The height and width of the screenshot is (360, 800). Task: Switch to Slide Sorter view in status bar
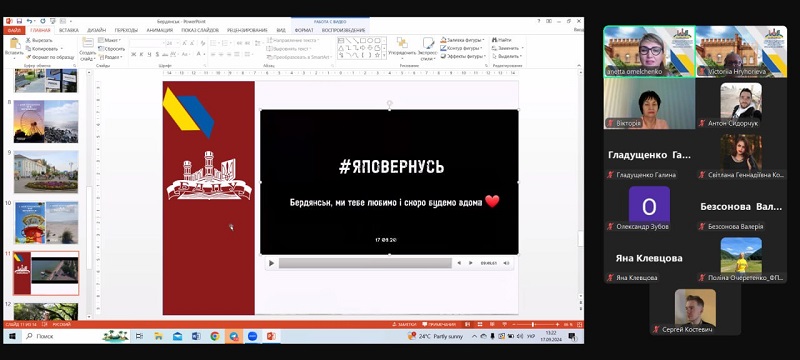pyautogui.click(x=480, y=324)
